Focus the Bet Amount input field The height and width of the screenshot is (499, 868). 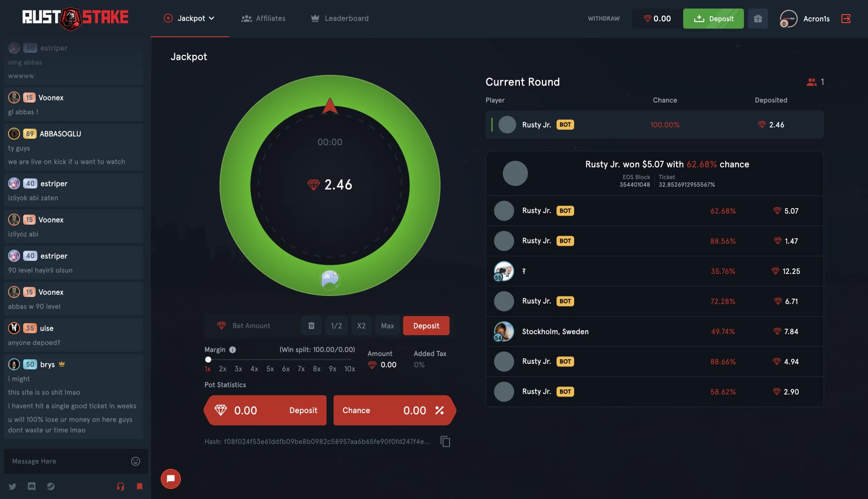point(261,326)
